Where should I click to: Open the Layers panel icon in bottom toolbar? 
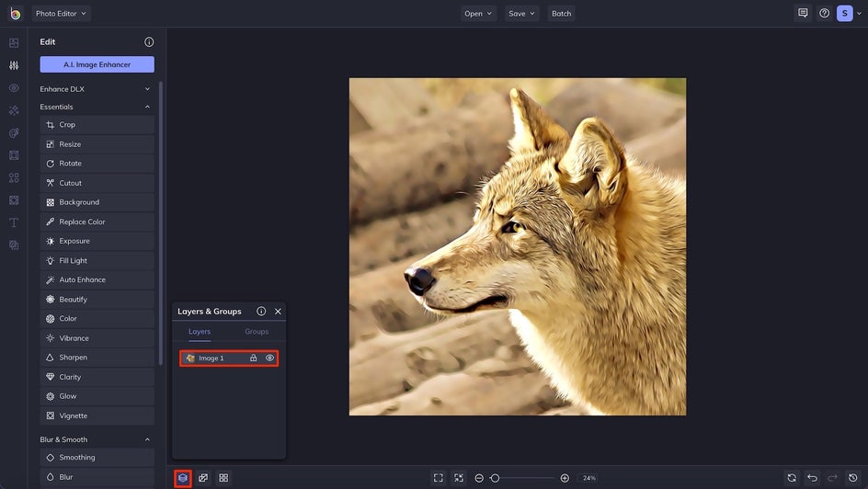tap(183, 478)
